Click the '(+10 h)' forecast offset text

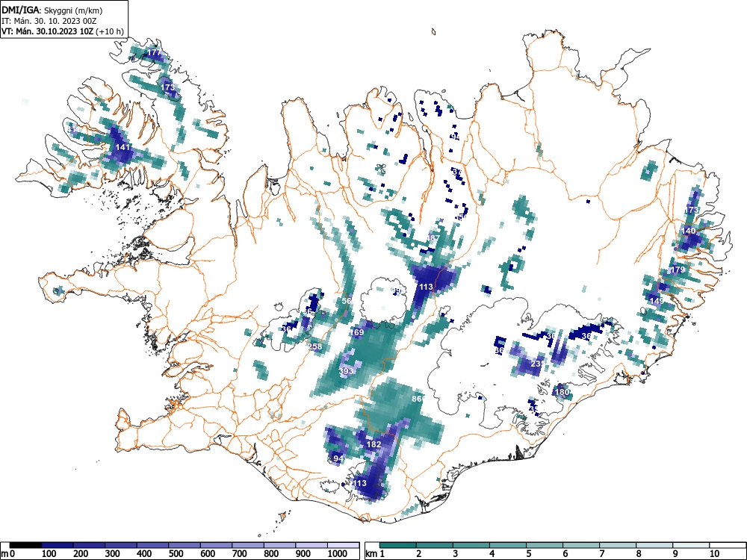tap(110, 31)
